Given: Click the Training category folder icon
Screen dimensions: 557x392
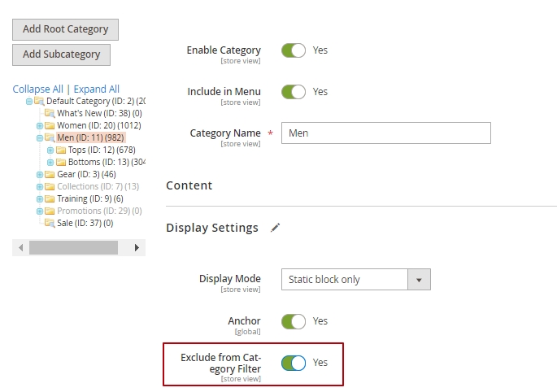Looking at the screenshot, I should click(x=50, y=199).
